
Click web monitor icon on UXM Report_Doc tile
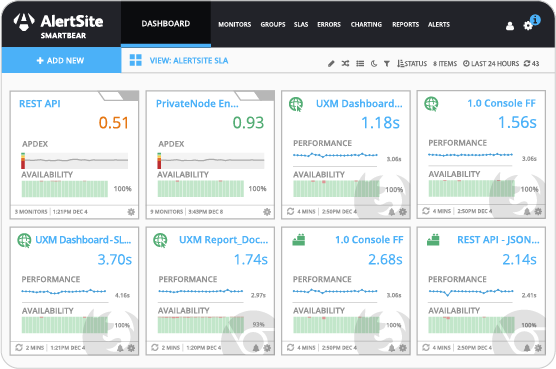[160, 240]
